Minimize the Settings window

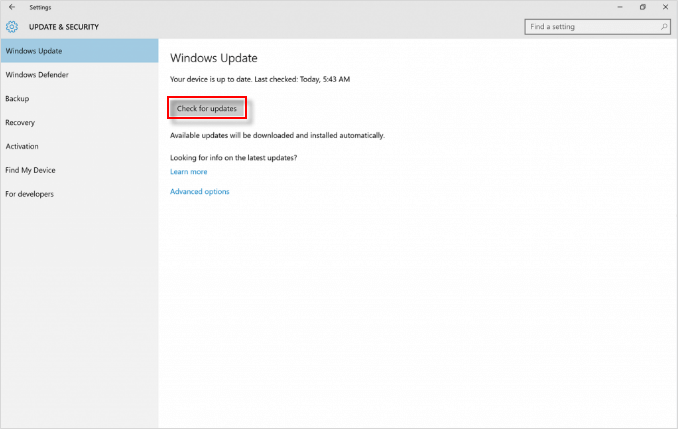pos(620,7)
